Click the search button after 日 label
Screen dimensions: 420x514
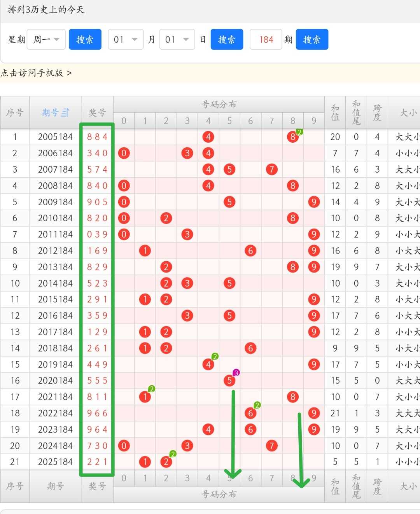(227, 39)
